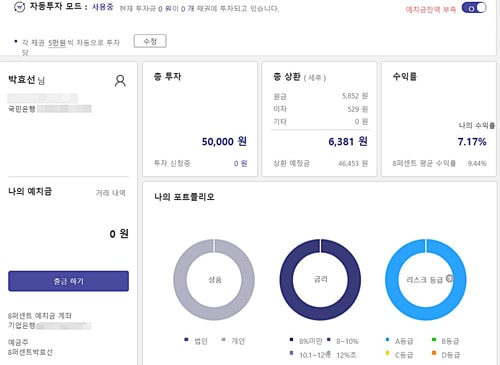Click the 10.1~12% legend entry

point(310,355)
